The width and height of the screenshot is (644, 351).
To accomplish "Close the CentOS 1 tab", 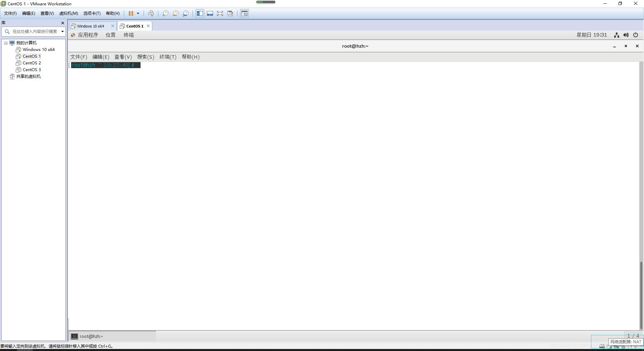I will point(148,26).
